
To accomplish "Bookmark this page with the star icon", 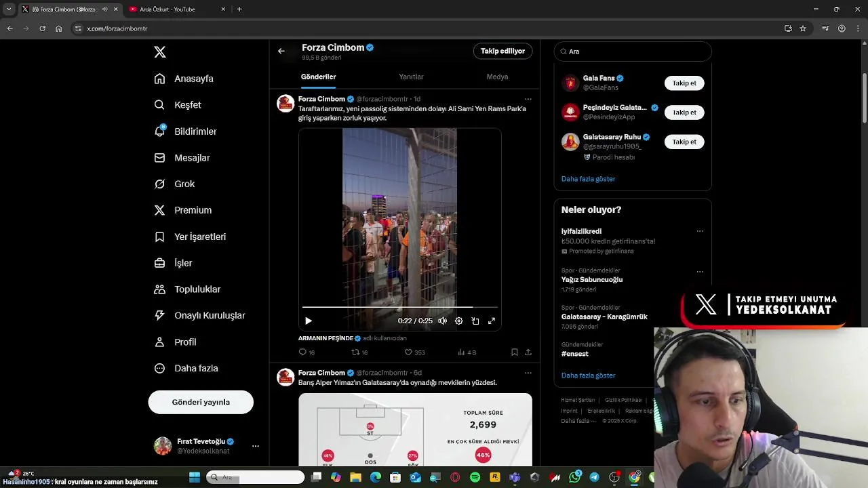I will pos(803,28).
